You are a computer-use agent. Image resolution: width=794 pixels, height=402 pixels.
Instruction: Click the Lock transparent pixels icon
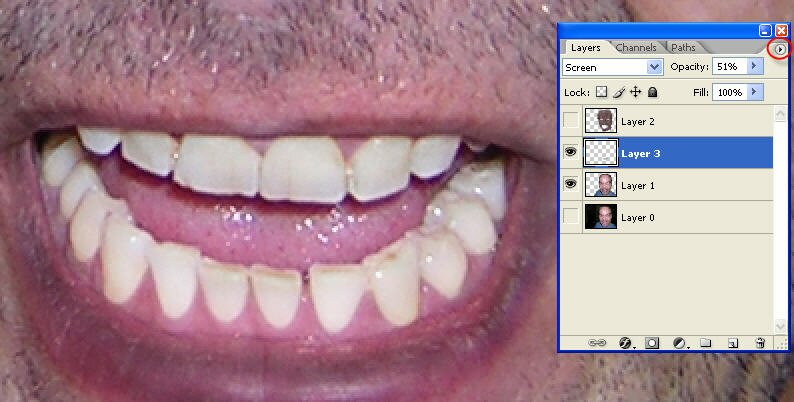coord(601,92)
